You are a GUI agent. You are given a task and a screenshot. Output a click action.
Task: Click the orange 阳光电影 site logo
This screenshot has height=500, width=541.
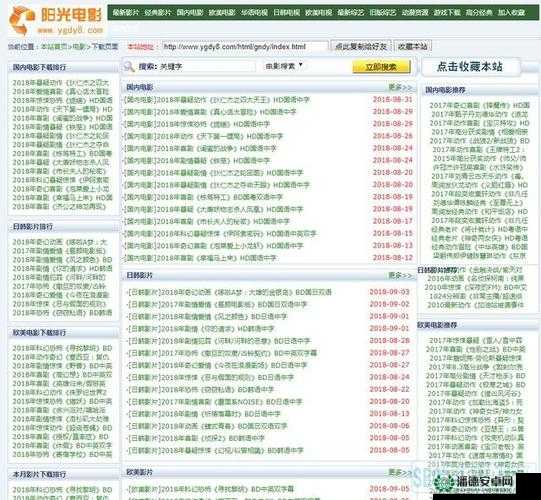[x=57, y=20]
